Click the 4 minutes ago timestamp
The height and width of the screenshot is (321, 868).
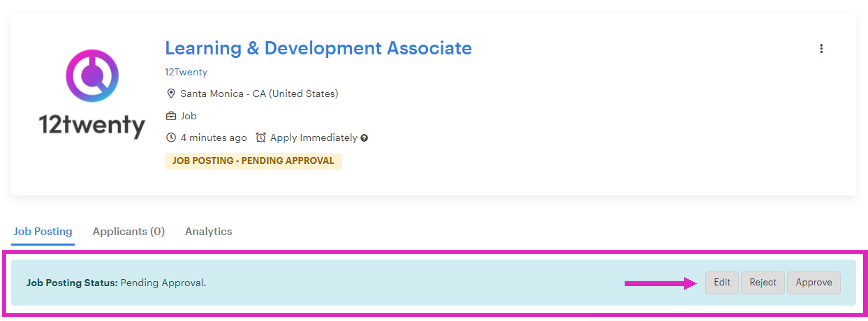pos(214,138)
